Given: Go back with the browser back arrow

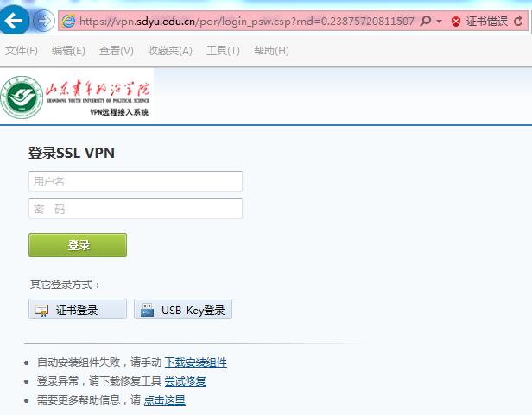Looking at the screenshot, I should pos(14,20).
